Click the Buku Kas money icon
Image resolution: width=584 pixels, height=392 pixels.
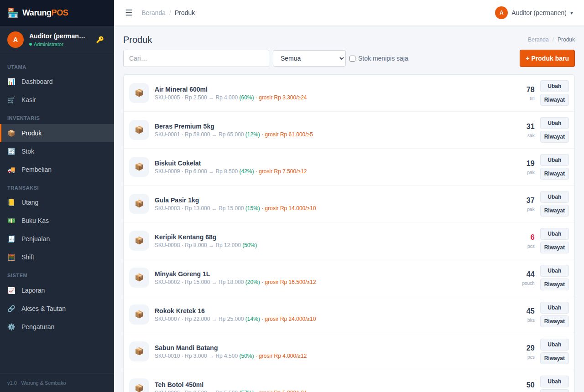tap(11, 221)
